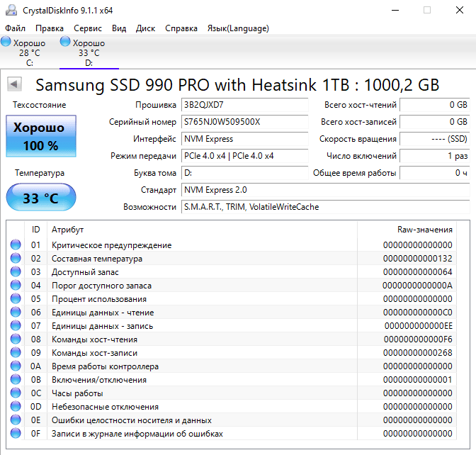Open the Сервис menu
Image resolution: width=476 pixels, height=455 pixels.
pyautogui.click(x=88, y=28)
